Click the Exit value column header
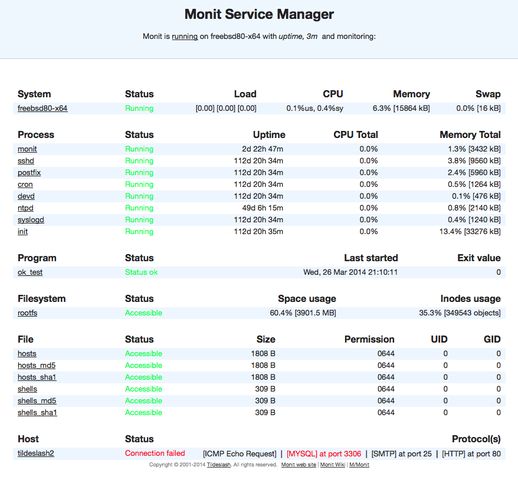This screenshot has width=518, height=480. point(479,258)
